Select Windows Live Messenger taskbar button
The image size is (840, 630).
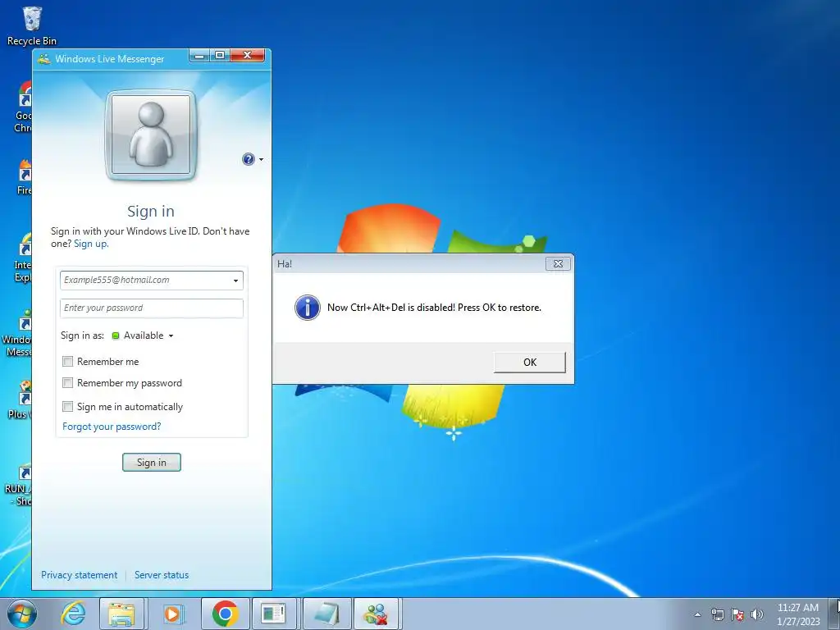[376, 614]
